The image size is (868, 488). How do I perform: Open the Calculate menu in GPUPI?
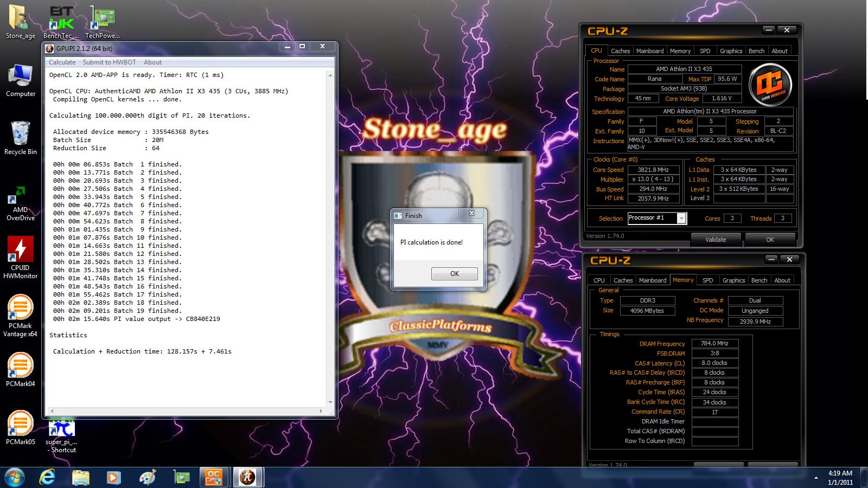coord(62,62)
